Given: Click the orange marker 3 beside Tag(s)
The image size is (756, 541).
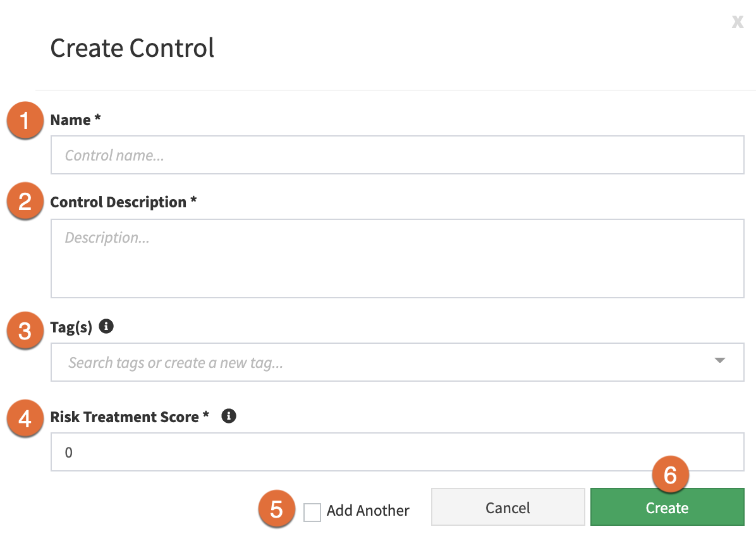Looking at the screenshot, I should [x=25, y=330].
